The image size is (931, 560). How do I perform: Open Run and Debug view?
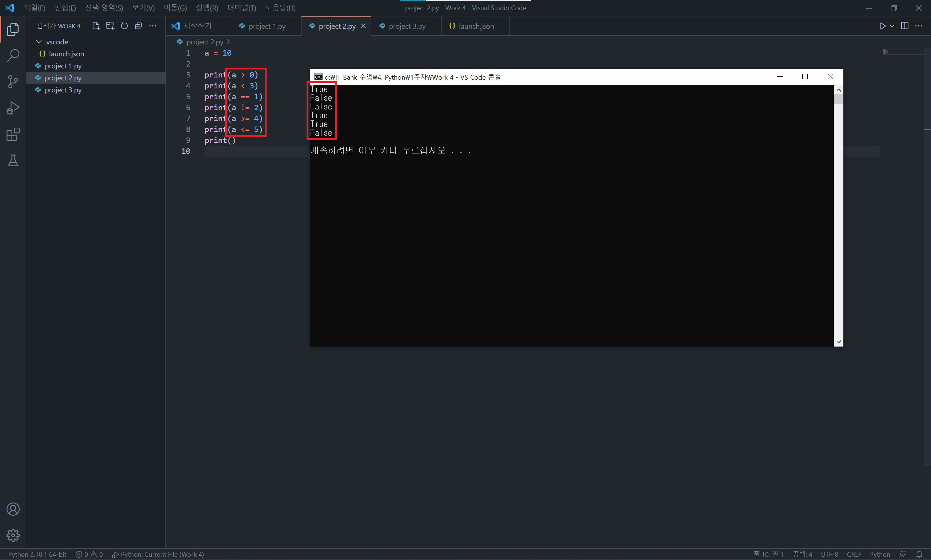point(13,108)
